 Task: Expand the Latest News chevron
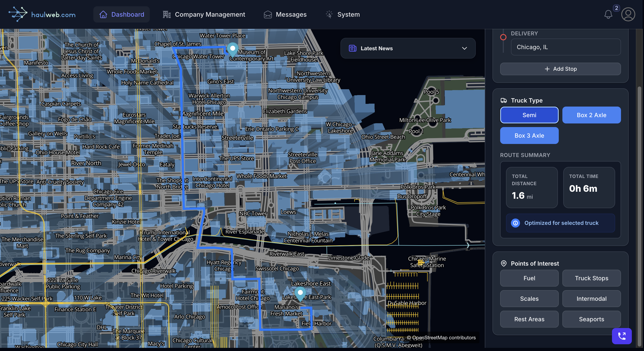tap(464, 48)
